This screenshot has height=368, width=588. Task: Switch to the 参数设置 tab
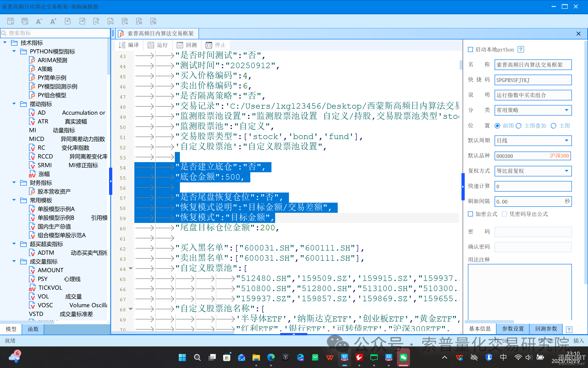(x=513, y=329)
